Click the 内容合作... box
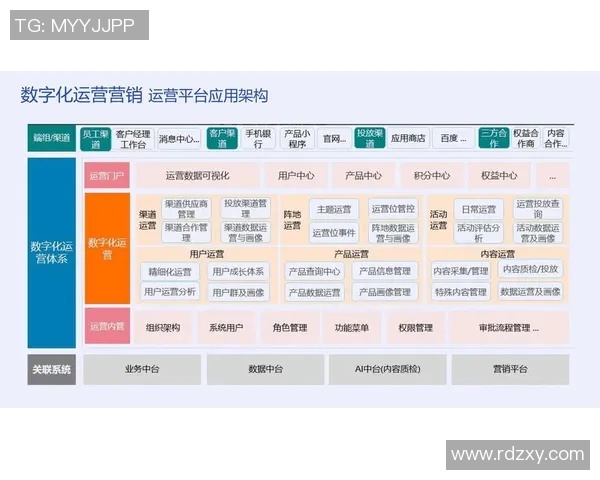The height and width of the screenshot is (480, 600). coord(556,138)
